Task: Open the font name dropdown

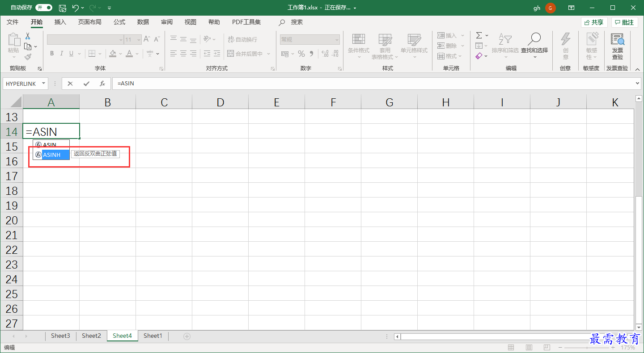Action: coord(121,40)
